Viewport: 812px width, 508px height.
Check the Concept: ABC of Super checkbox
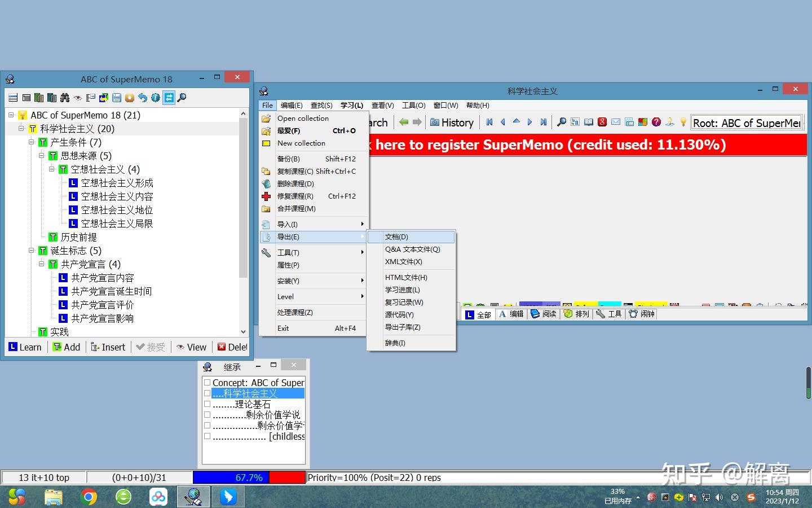207,383
